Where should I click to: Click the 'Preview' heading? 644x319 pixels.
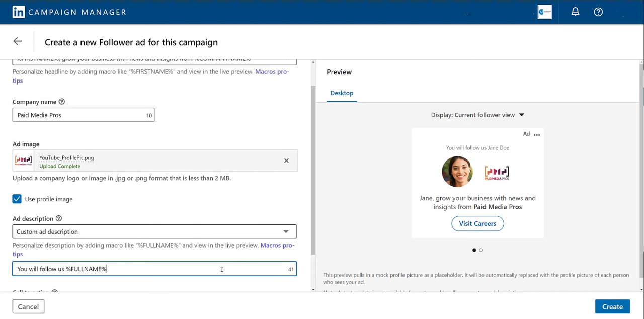(339, 72)
